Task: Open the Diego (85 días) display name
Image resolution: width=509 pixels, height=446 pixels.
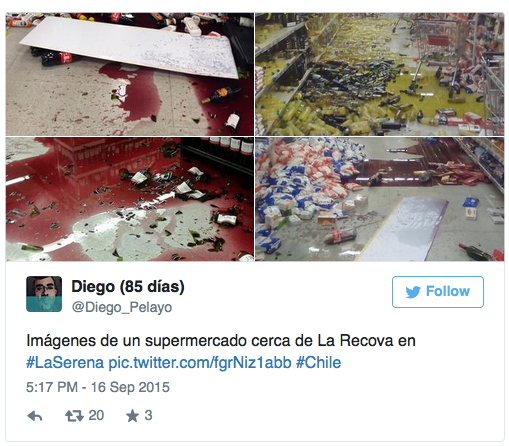Action: tap(128, 286)
